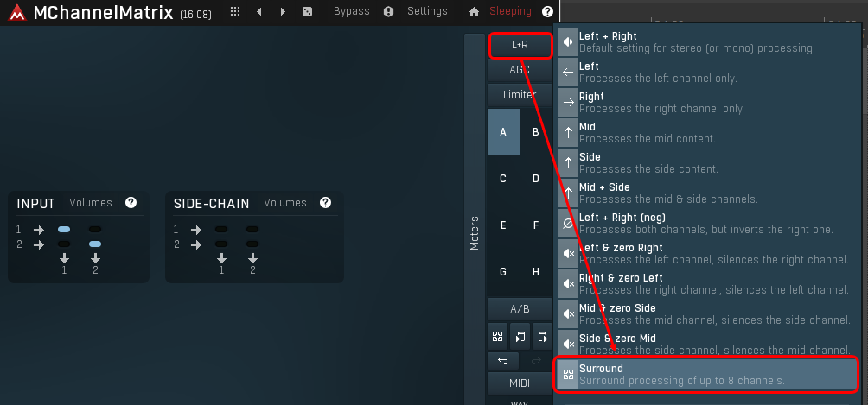Open the presets grid icon

pos(235,11)
